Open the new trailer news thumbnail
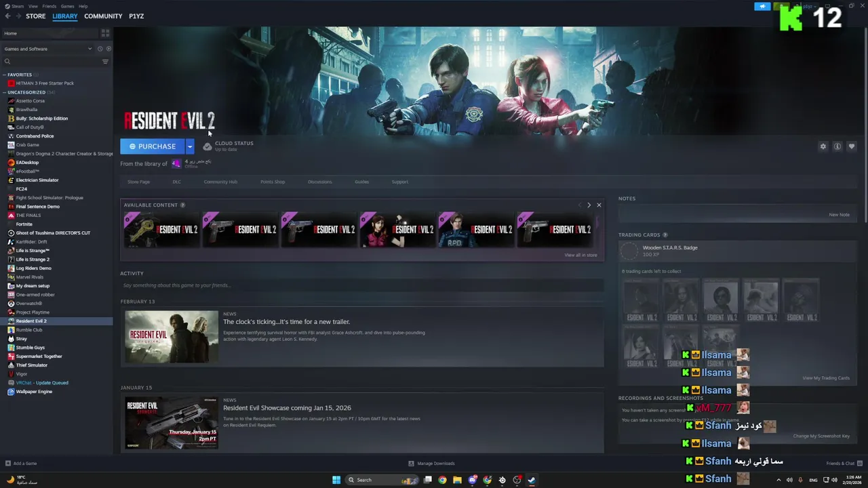The image size is (868, 488). tap(172, 337)
